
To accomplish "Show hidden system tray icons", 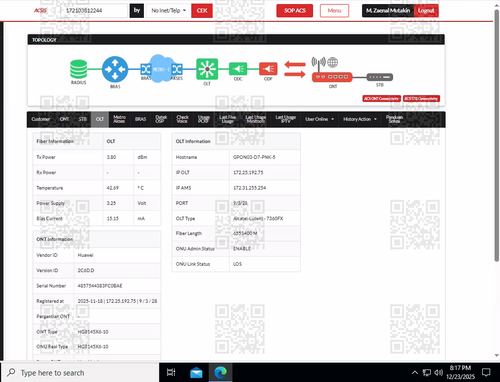I will point(414,372).
